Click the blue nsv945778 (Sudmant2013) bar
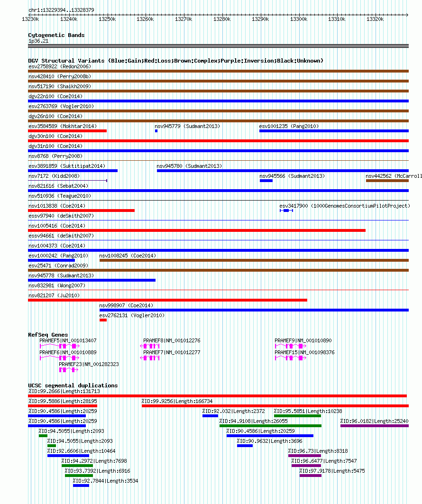Image resolution: width=422 pixels, height=504 pixels. point(92,280)
